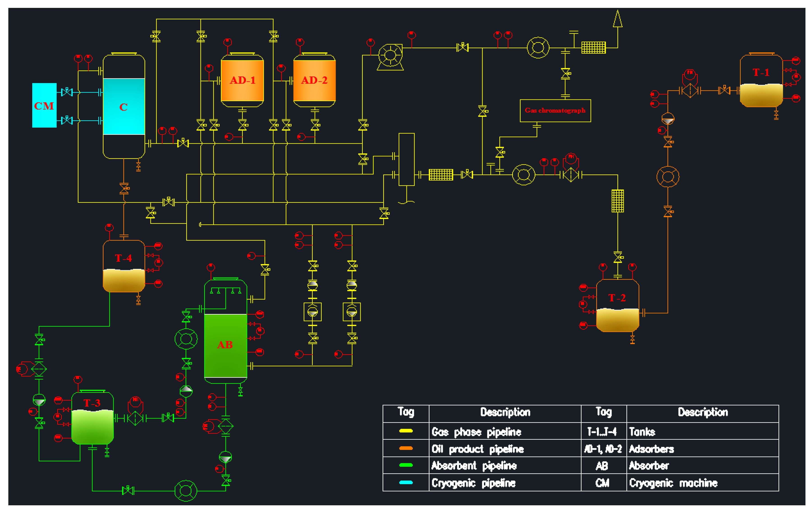Select the cyan C column vessel
This screenshot has height=515, width=812.
[124, 107]
